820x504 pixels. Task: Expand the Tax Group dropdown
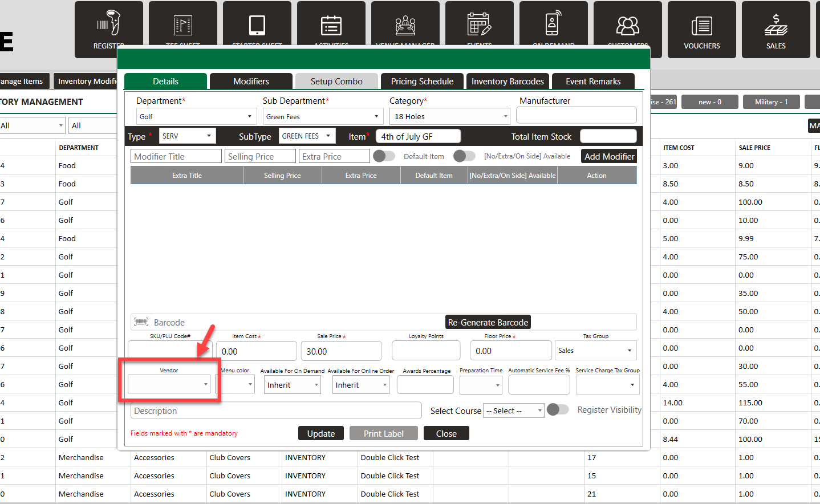click(x=595, y=351)
